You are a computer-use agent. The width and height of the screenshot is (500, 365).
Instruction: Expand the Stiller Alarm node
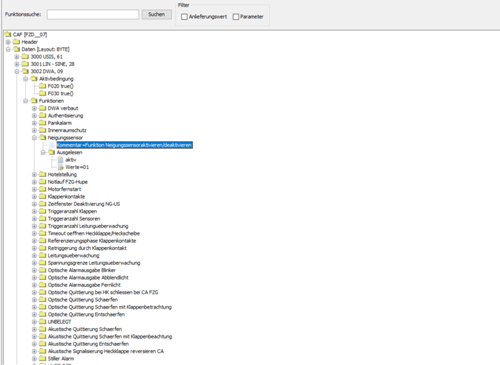[x=34, y=359]
